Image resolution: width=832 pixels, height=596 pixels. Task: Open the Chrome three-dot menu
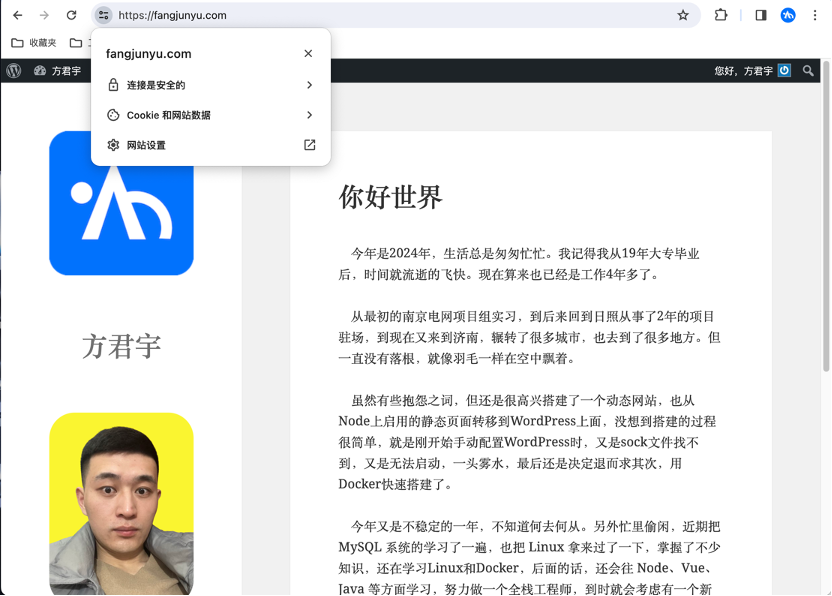[x=815, y=15]
